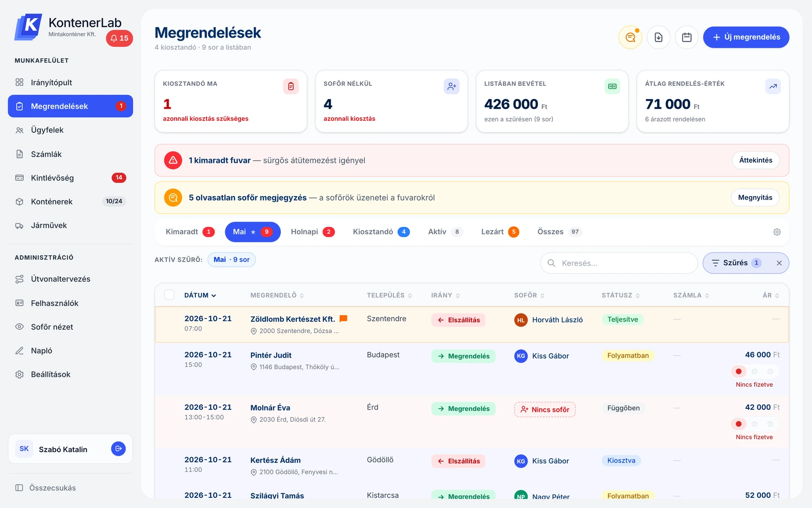Select the Holnapi tab
The width and height of the screenshot is (812, 508).
(313, 232)
